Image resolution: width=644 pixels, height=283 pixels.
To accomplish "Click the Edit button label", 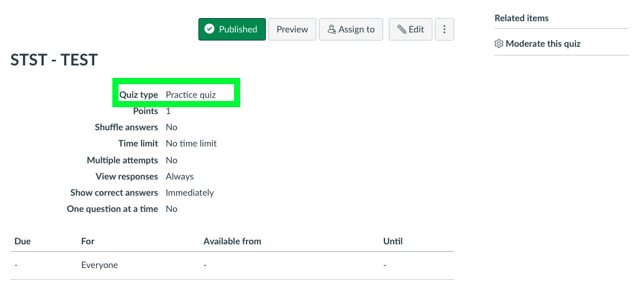I will point(416,29).
